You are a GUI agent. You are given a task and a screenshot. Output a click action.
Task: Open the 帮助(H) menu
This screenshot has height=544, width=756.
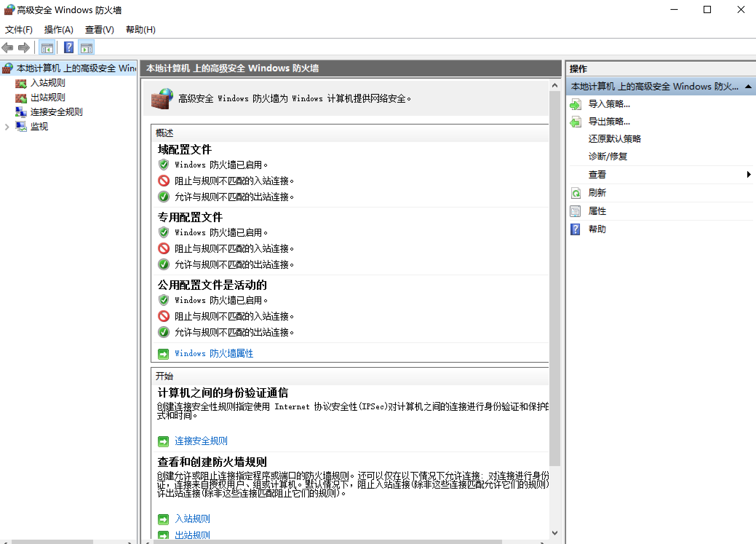click(x=140, y=29)
